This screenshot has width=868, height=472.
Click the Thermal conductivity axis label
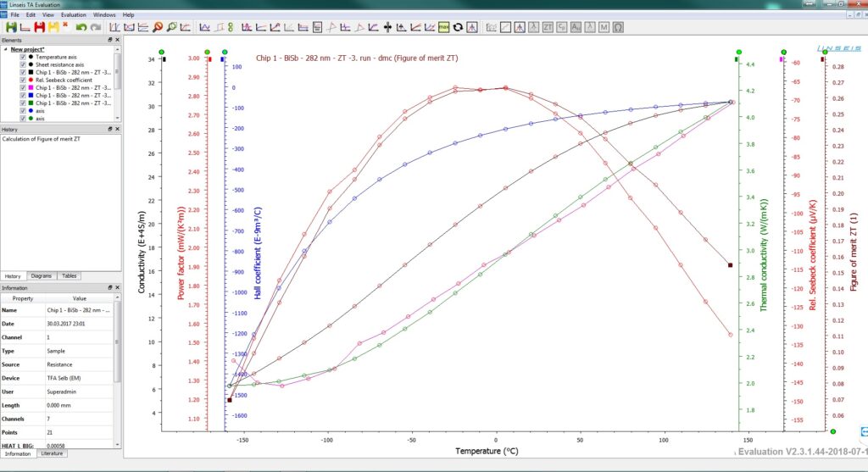pyautogui.click(x=764, y=255)
